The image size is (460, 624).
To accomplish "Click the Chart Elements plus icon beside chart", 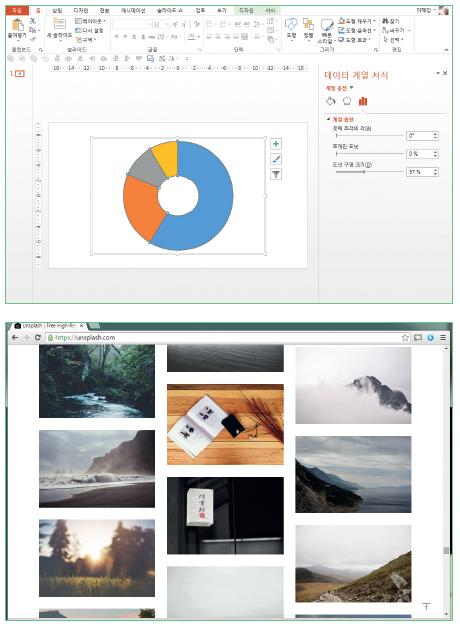I will point(276,144).
